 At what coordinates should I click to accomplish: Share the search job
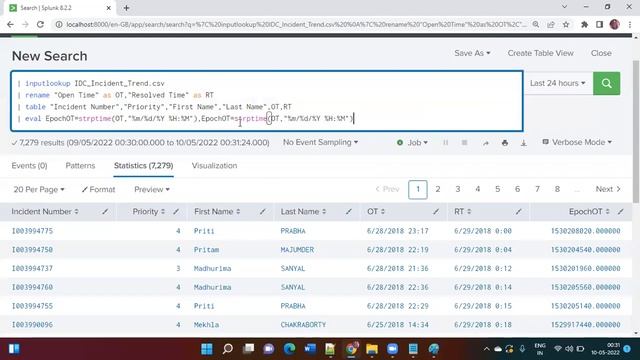pos(486,143)
